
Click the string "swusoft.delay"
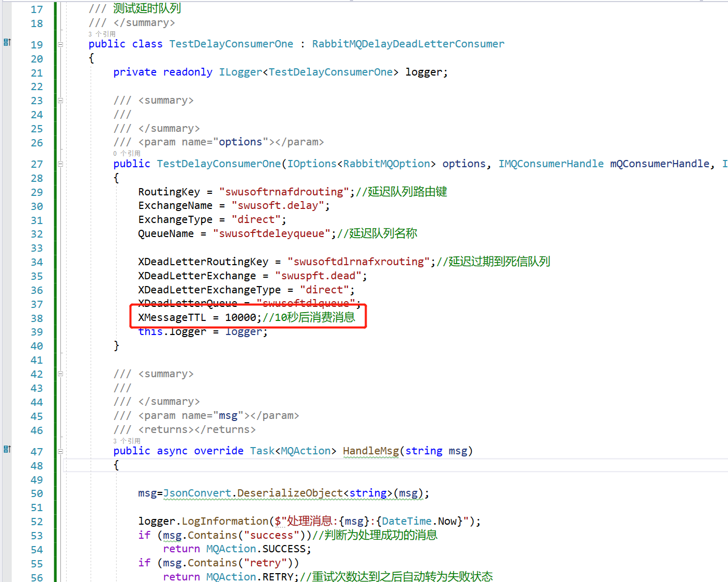coord(278,206)
